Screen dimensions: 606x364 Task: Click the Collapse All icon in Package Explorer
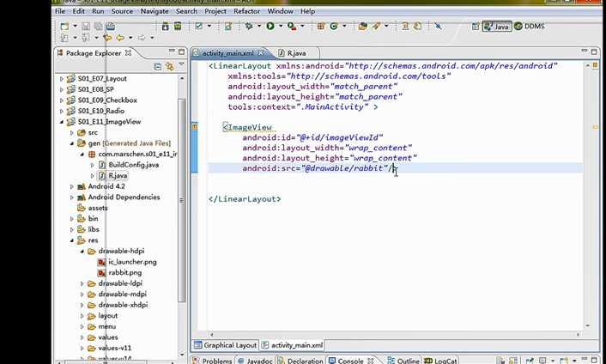click(157, 66)
